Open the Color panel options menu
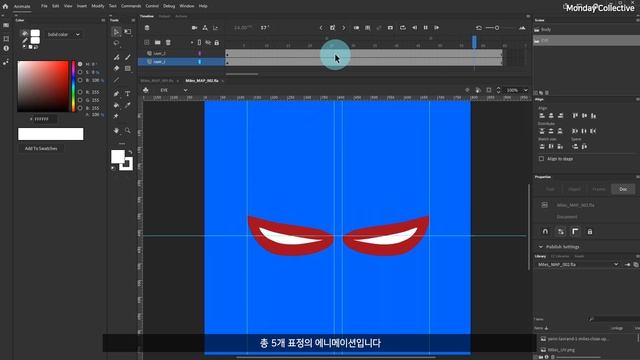 coord(103,20)
